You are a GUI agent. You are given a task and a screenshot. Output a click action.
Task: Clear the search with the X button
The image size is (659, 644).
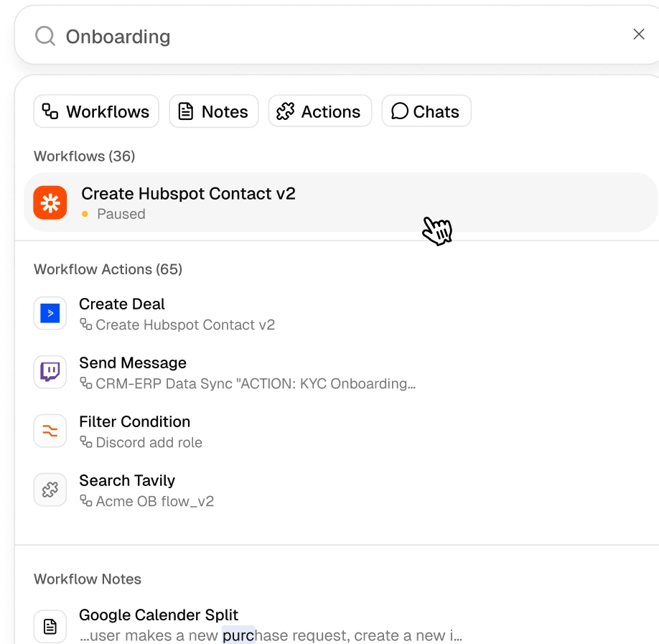click(x=639, y=34)
